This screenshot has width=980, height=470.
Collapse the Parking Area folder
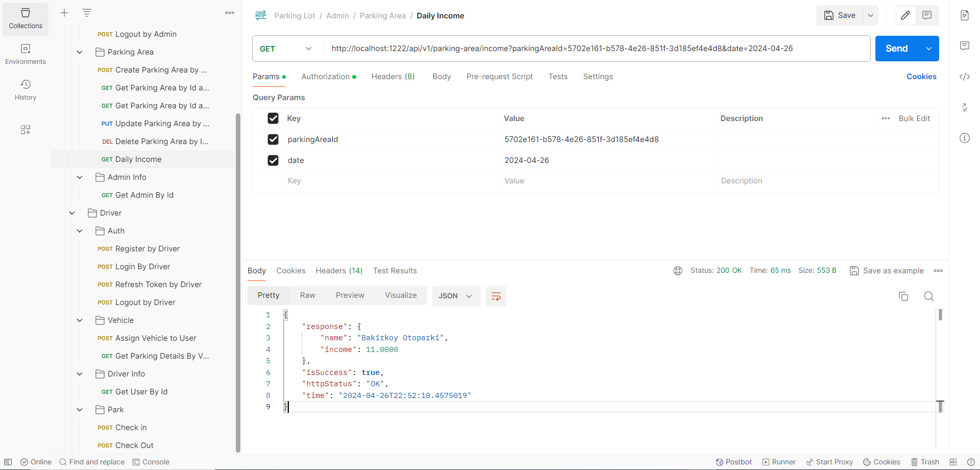(80, 52)
